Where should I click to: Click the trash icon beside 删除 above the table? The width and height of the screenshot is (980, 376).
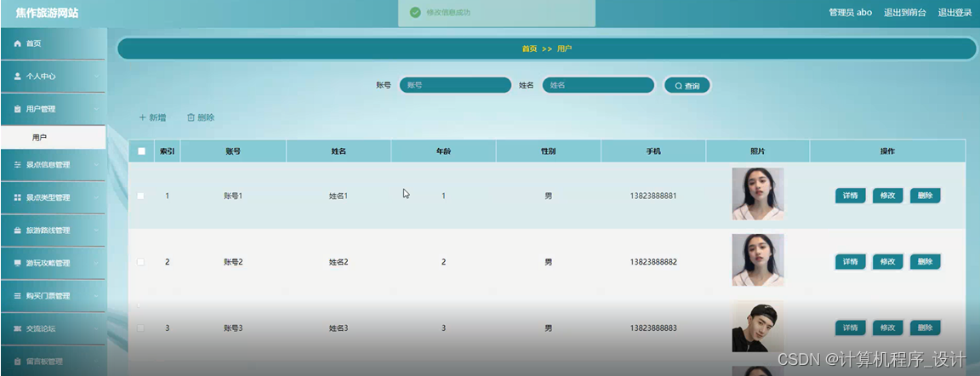tap(191, 117)
